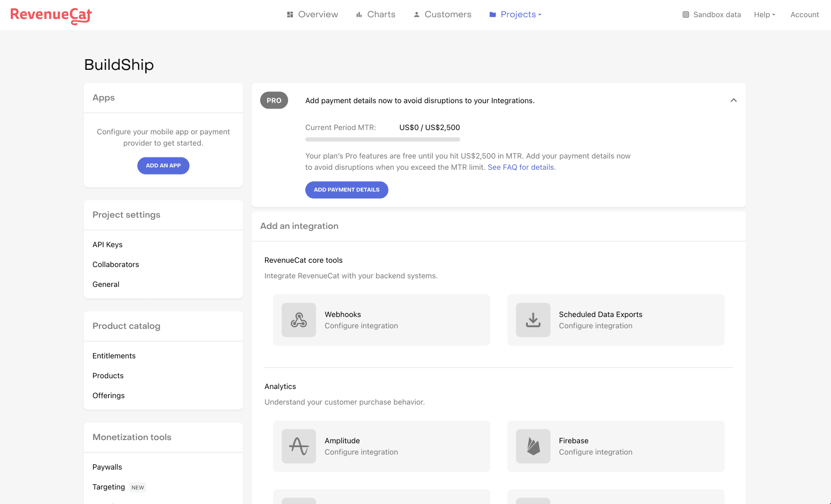
Task: Click the Projects folder icon
Action: coord(492,14)
